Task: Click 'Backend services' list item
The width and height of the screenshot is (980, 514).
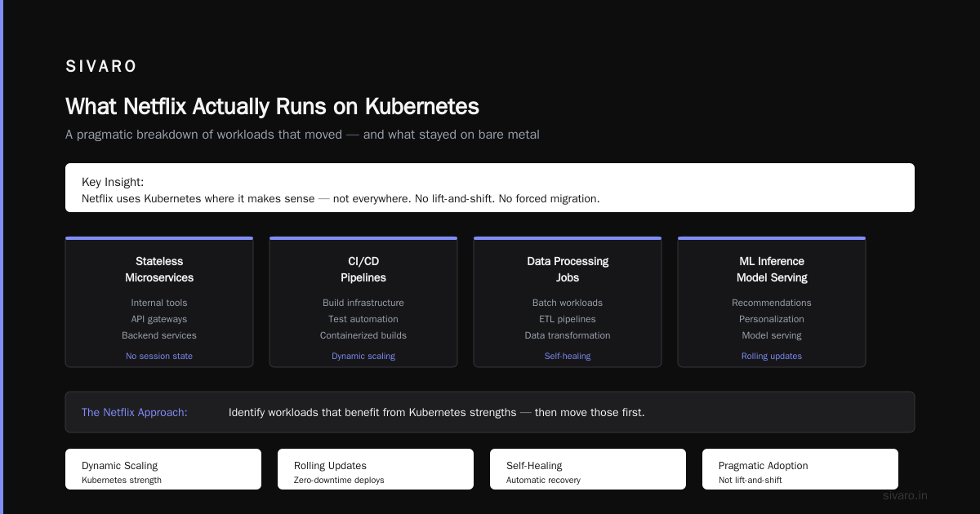Action: tap(159, 335)
